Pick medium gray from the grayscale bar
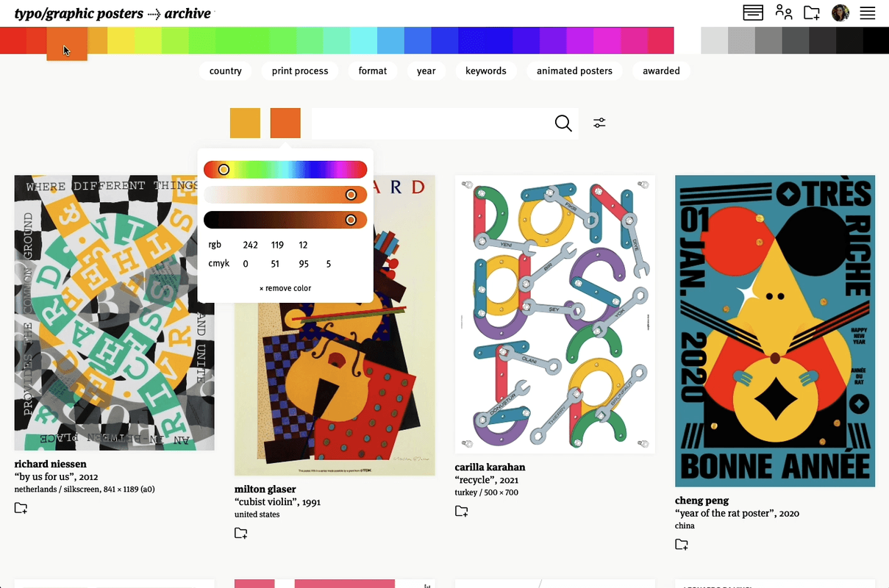Viewport: 889px width, 588px height. (x=768, y=40)
